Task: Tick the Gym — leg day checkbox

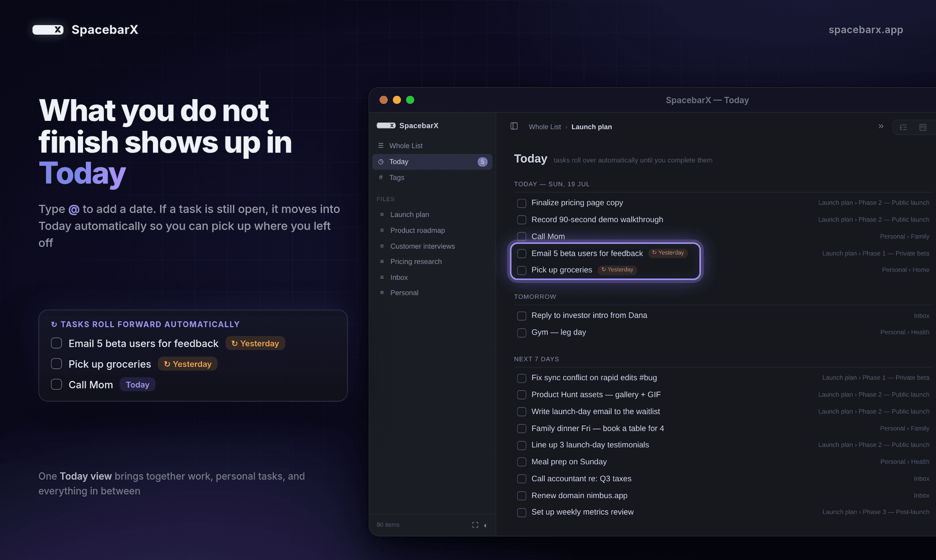Action: [x=522, y=332]
